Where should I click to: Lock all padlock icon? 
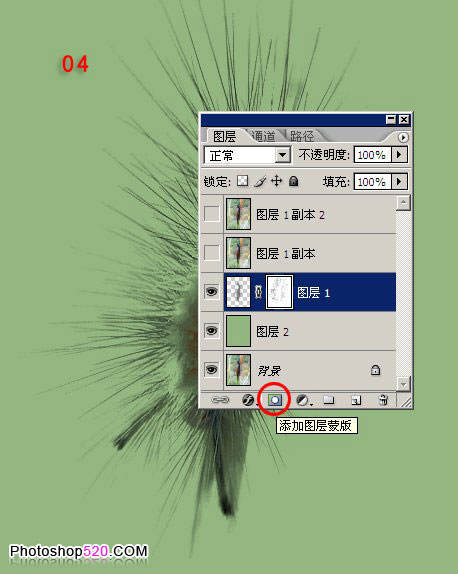click(294, 181)
